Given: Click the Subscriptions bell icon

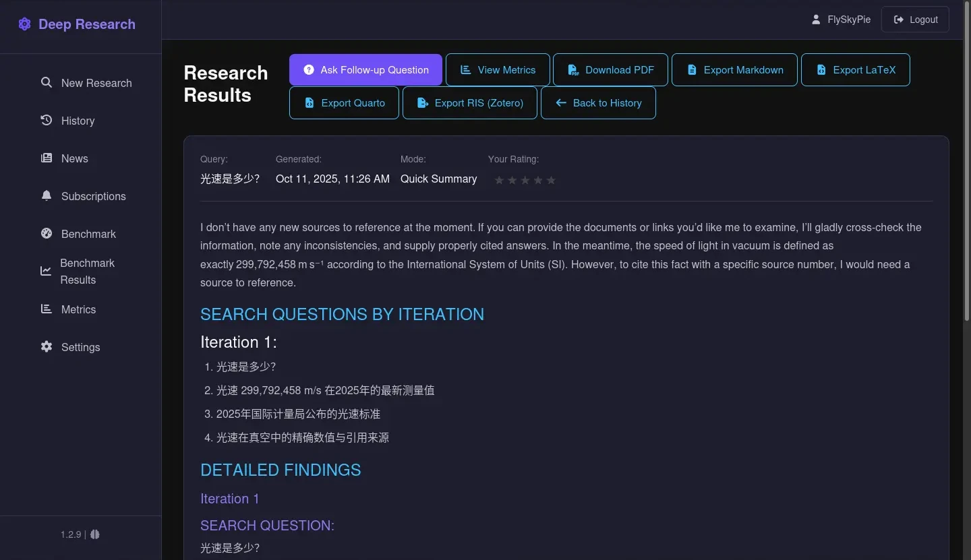Looking at the screenshot, I should coord(47,195).
